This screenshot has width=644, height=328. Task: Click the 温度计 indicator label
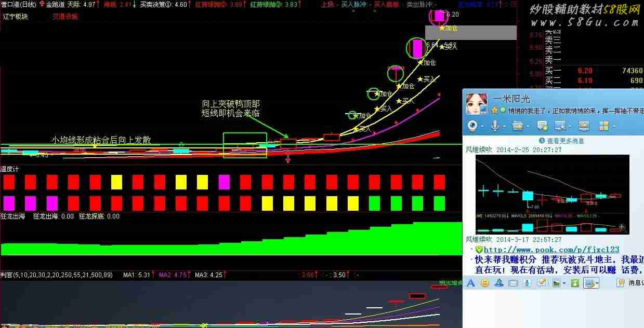tap(10, 169)
